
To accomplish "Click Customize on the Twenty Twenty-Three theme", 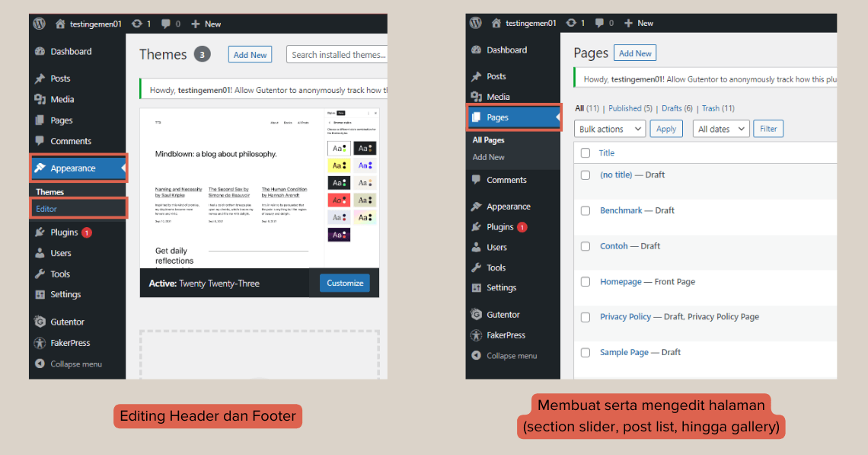I will [344, 282].
